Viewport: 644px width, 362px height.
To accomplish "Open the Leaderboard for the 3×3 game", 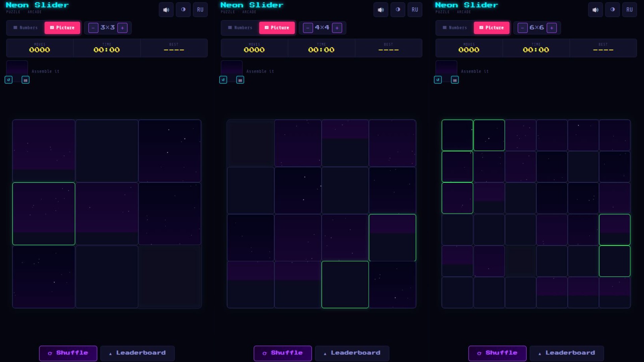I will [x=138, y=353].
